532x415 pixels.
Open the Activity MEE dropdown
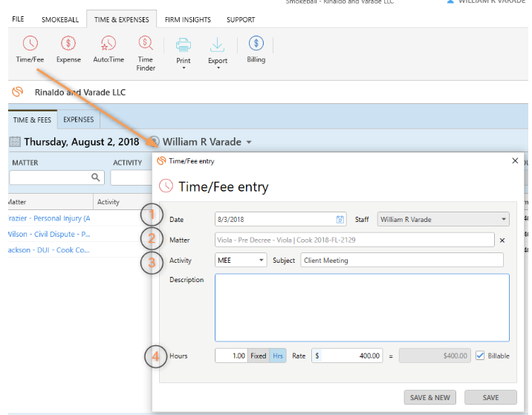(262, 260)
